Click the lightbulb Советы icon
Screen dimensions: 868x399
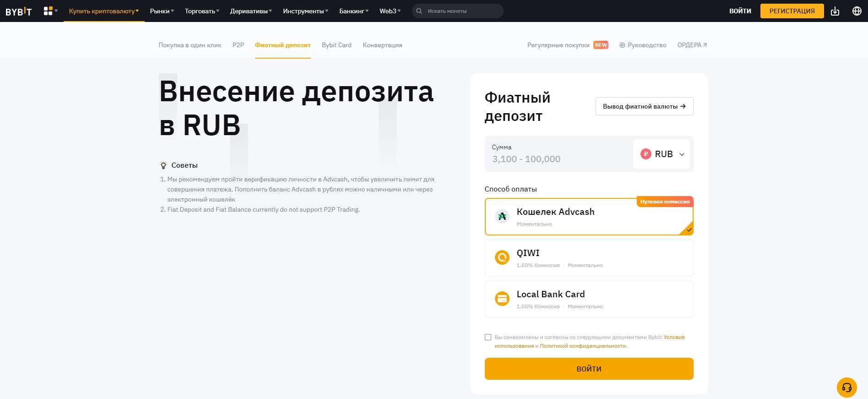163,165
